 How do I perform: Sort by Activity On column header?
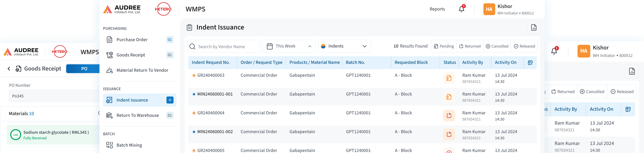(506, 62)
